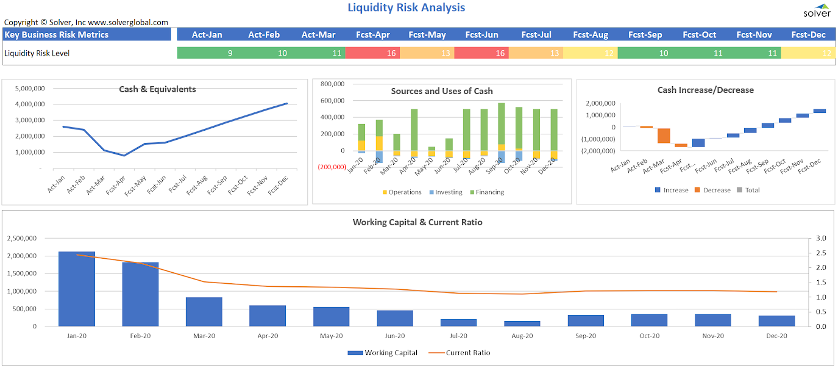
Task: Select the Fcst-Dec column header
Action: pyautogui.click(x=810, y=35)
